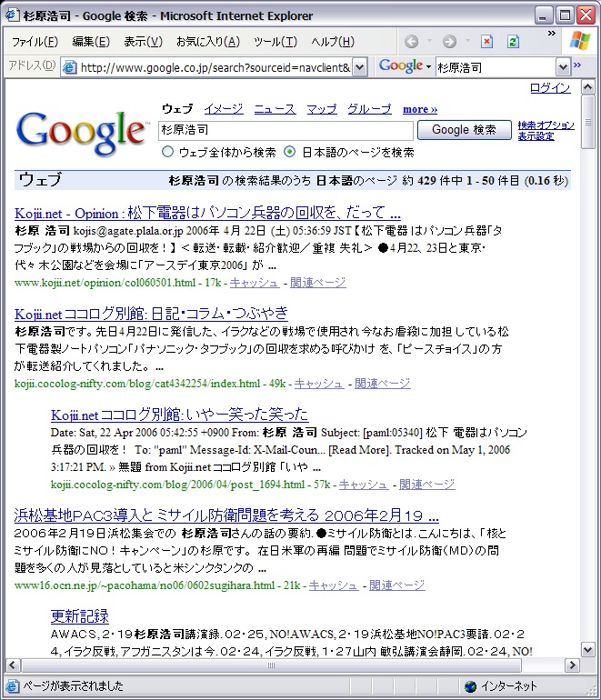The width and height of the screenshot is (601, 700).
Task: Select the ウェブ全体から検索 radio button
Action: (x=167, y=152)
